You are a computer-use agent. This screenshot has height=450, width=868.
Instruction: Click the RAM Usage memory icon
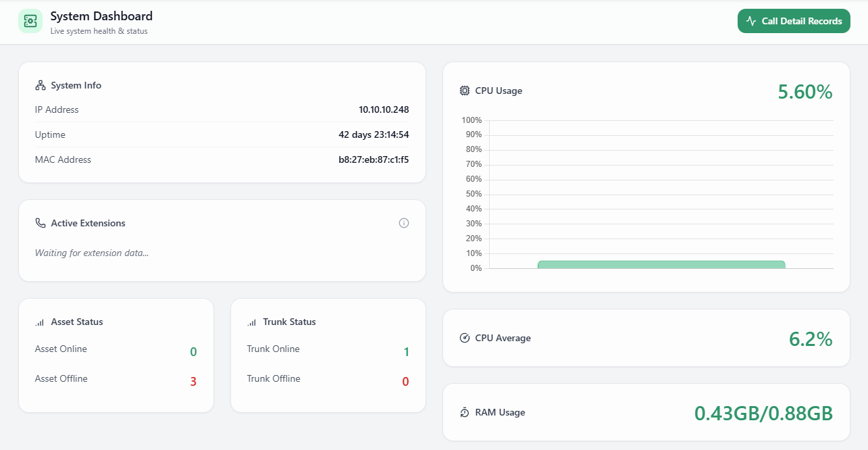pyautogui.click(x=463, y=412)
